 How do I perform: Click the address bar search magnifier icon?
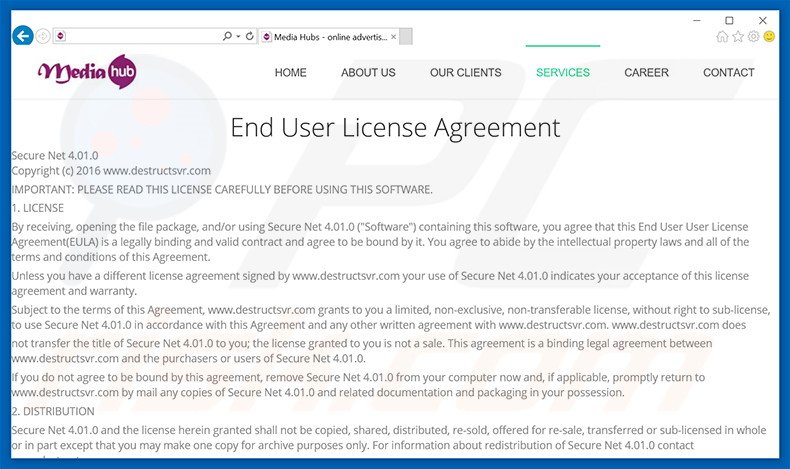(227, 36)
